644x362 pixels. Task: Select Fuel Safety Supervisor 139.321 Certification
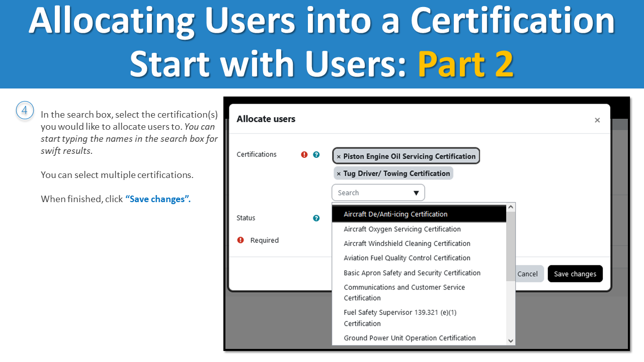400,318
